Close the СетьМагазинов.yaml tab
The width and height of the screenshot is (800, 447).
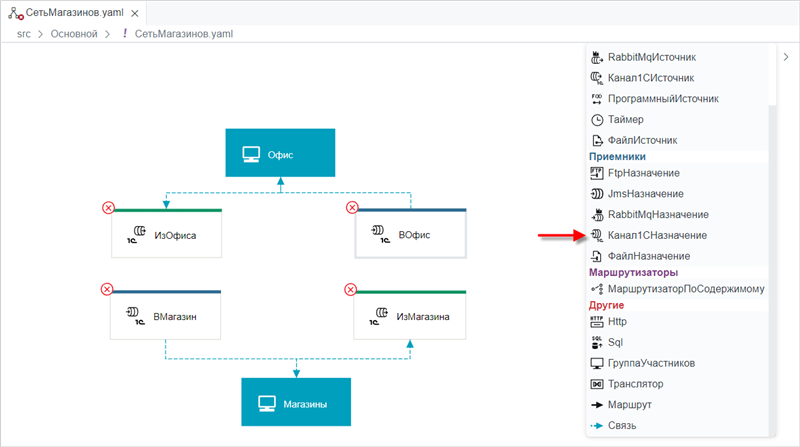(135, 13)
